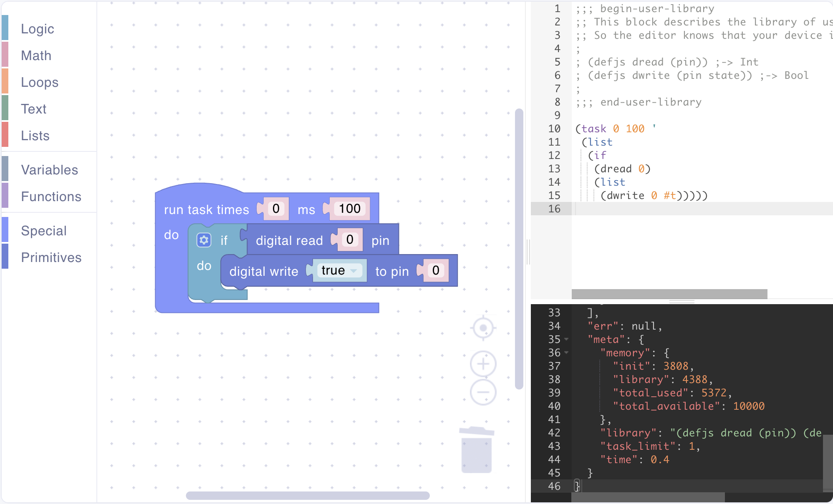Click the center workspace crosshair icon

tap(483, 328)
